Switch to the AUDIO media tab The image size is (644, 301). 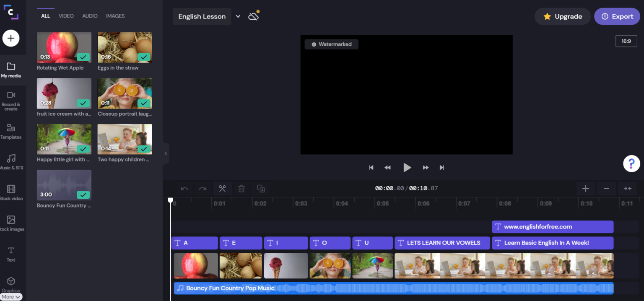90,16
